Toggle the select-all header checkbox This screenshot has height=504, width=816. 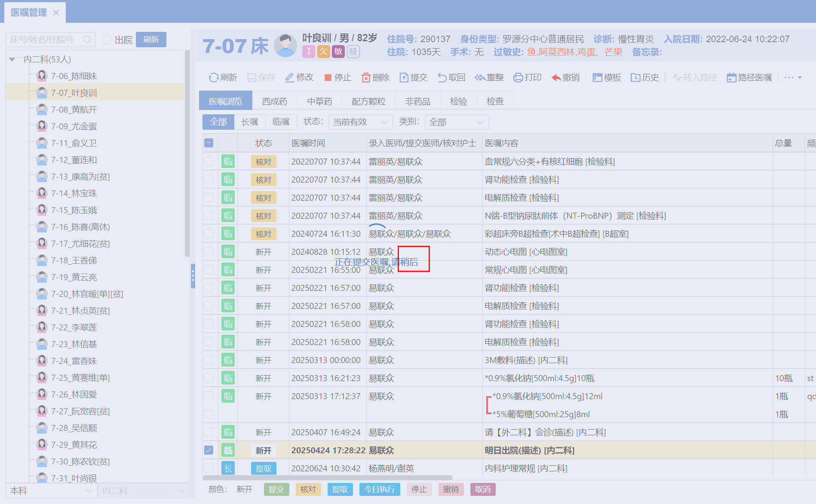point(209,143)
